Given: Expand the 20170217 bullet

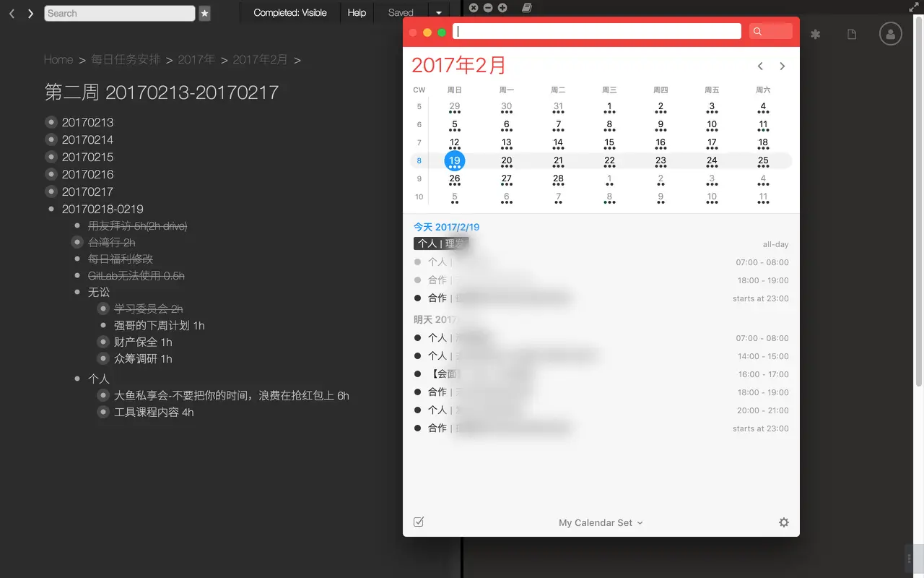Looking at the screenshot, I should pyautogui.click(x=51, y=191).
